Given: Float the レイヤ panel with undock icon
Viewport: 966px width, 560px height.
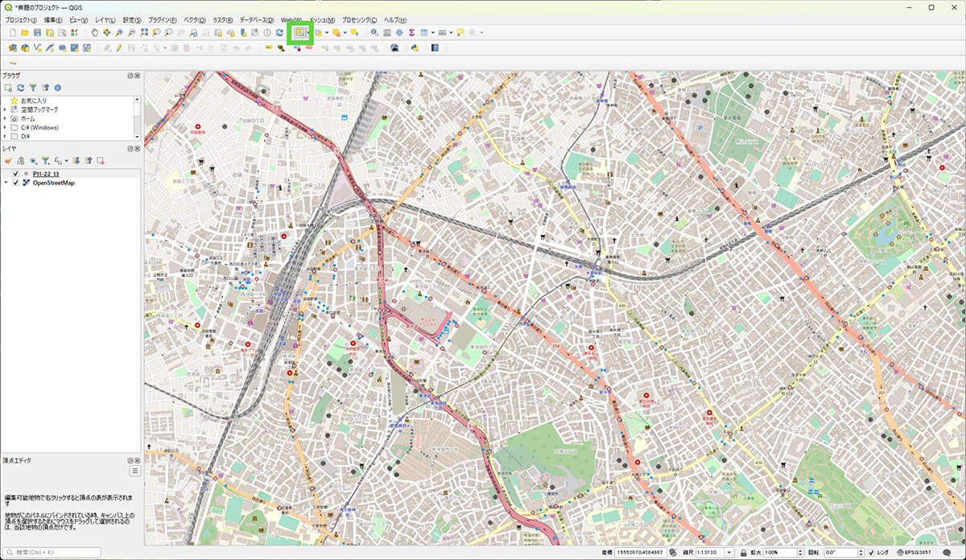Looking at the screenshot, I should [x=130, y=149].
